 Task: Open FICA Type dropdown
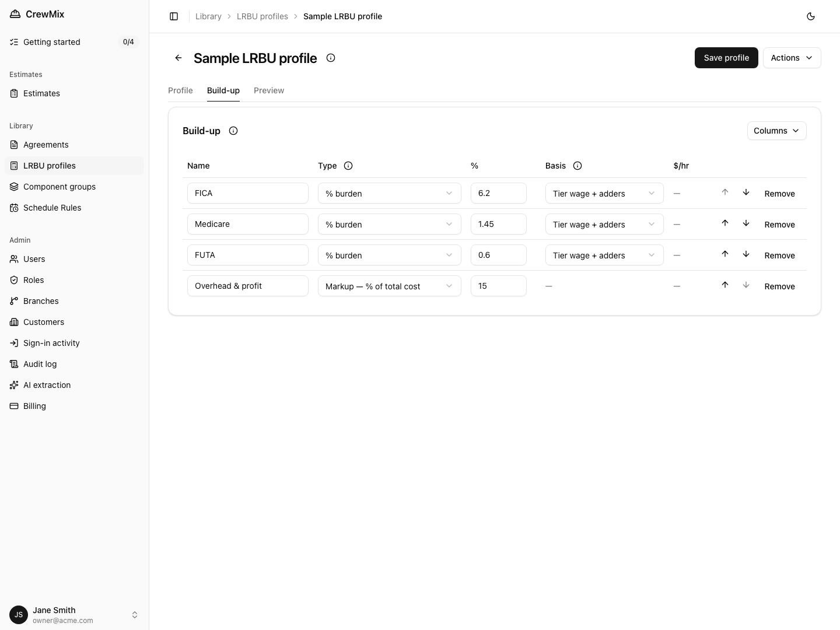[x=389, y=193]
